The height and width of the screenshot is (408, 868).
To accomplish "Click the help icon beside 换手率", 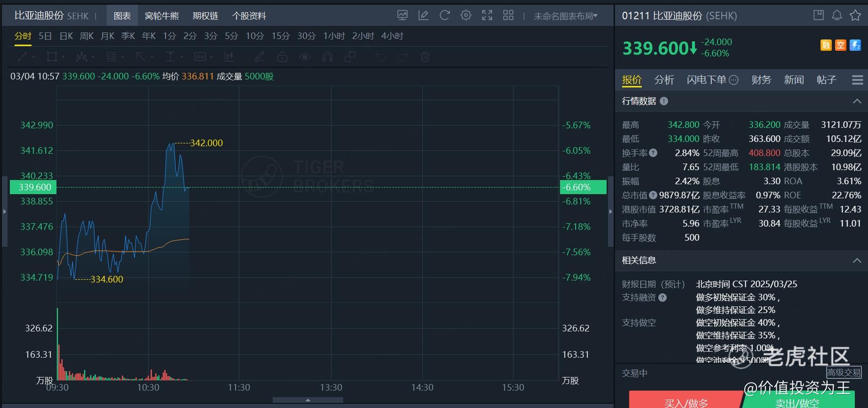I will click(653, 153).
